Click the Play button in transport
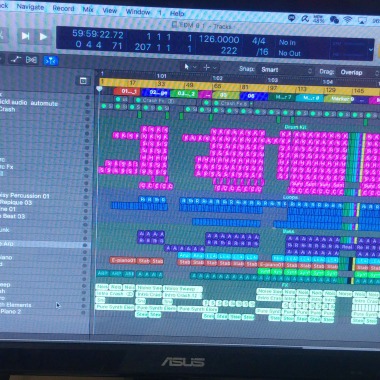 [x=43, y=36]
